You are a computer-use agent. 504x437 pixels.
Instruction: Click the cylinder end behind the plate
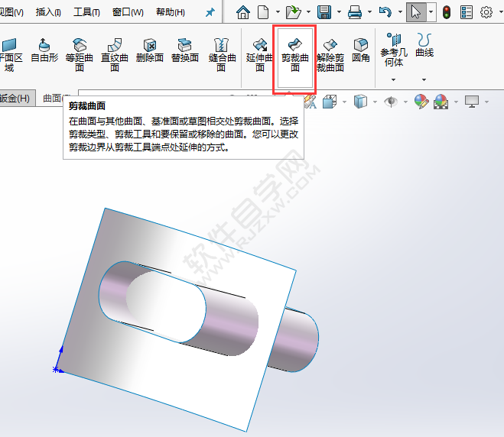[x=295, y=340]
